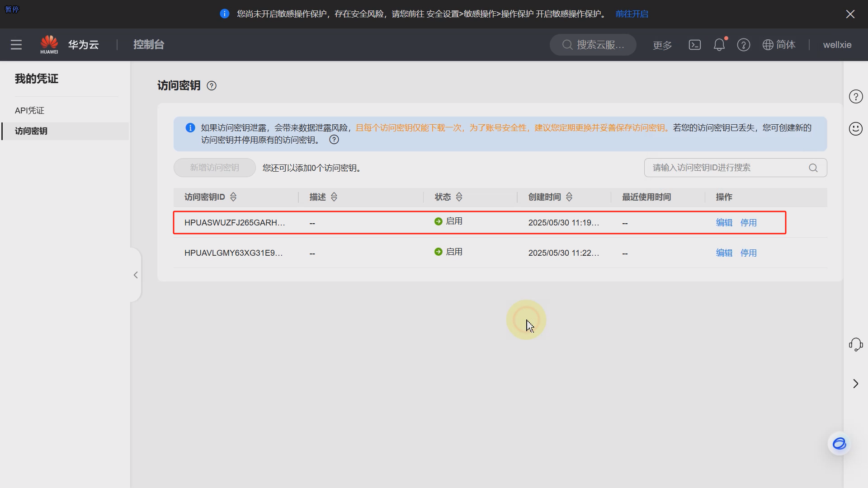The height and width of the screenshot is (488, 868).
Task: Sort by 创建时间 column
Action: [569, 197]
